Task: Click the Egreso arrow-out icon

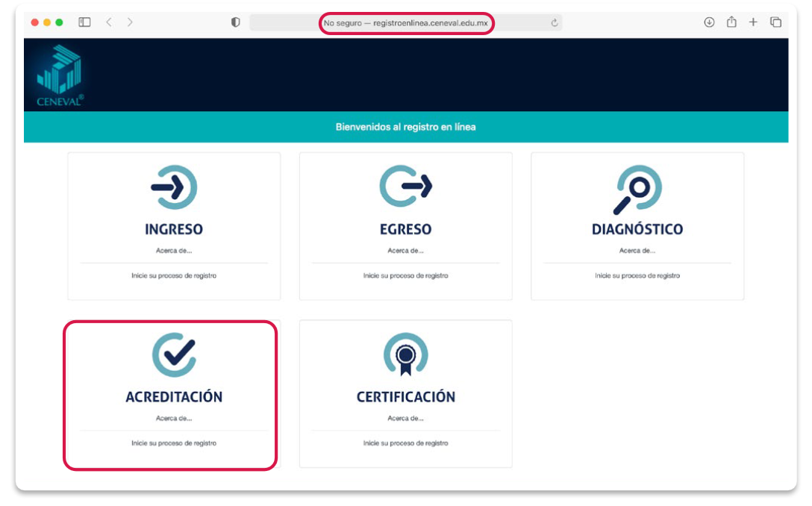Action: click(x=405, y=187)
